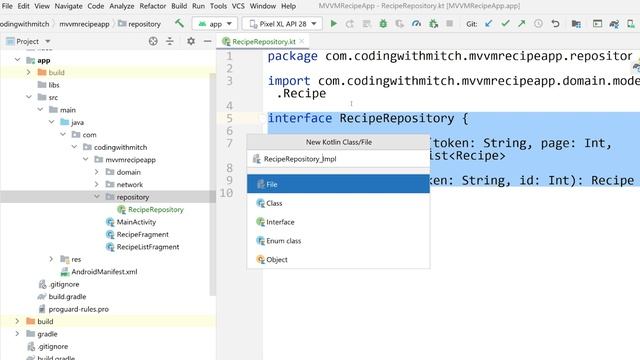Open the AVD Manager phone icon
The width and height of the screenshot is (640, 360).
tap(631, 24)
